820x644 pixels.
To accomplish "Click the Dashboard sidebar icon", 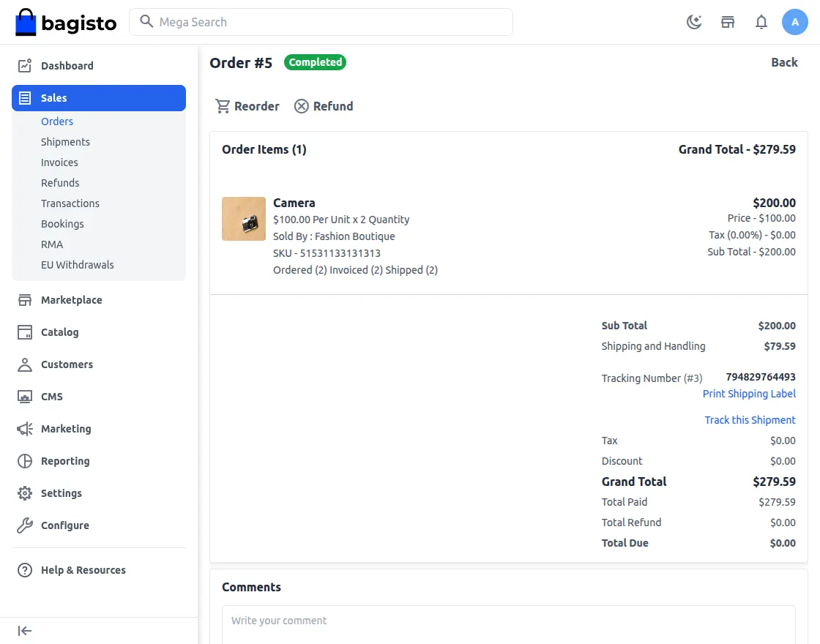I will click(x=25, y=65).
